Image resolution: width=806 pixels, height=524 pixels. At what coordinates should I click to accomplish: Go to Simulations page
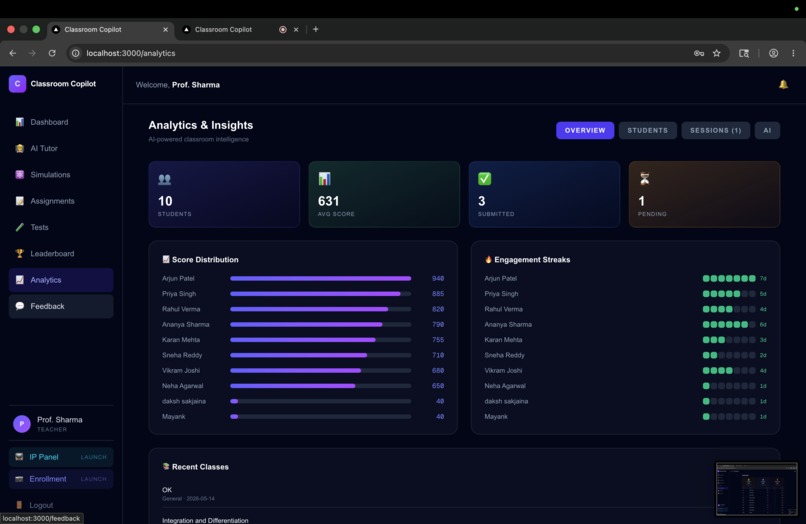click(61, 174)
